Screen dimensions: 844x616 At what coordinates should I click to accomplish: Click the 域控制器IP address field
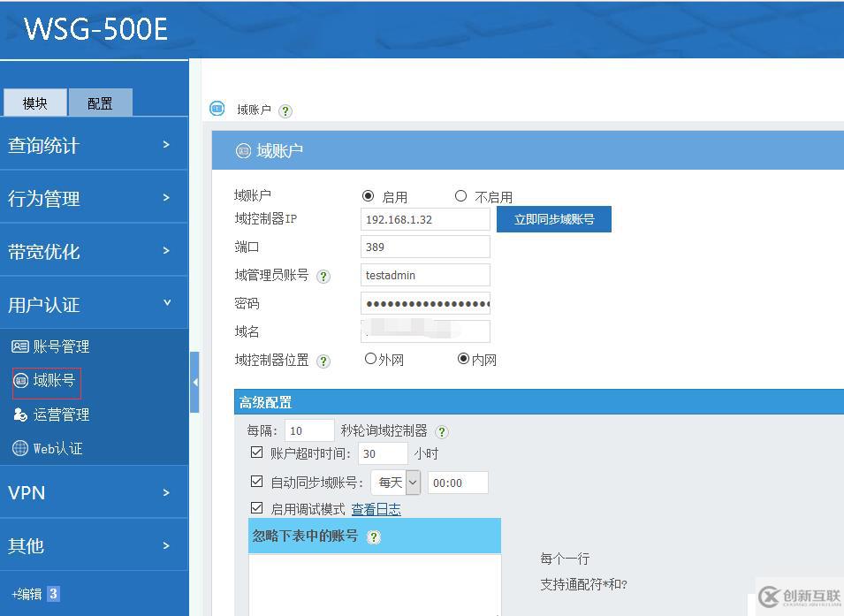point(425,218)
